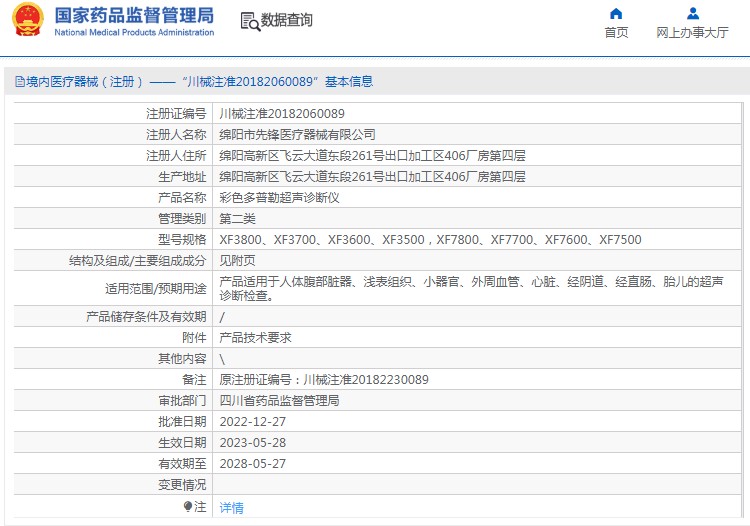The height and width of the screenshot is (526, 750).
Task: Click the 注册人住所 label
Action: point(176,156)
